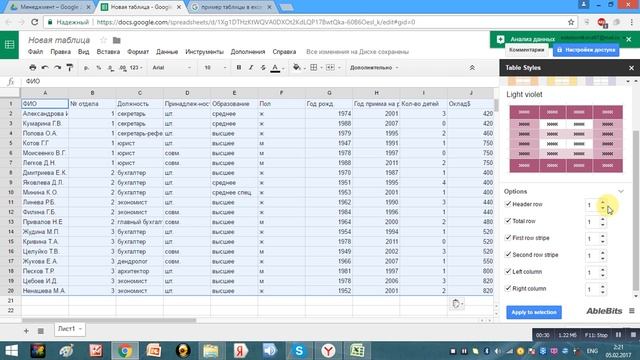Open the Формат menu
Viewport: 640px width, 360px height.
(x=138, y=52)
